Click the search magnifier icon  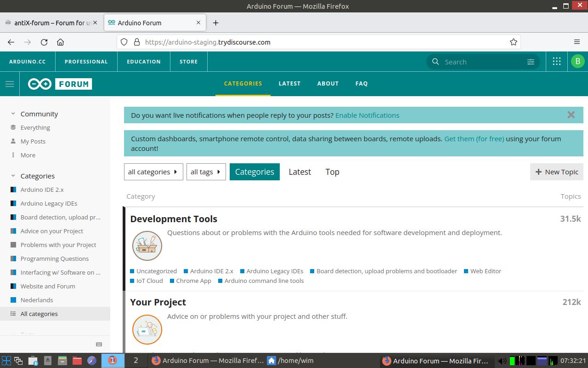click(x=435, y=62)
